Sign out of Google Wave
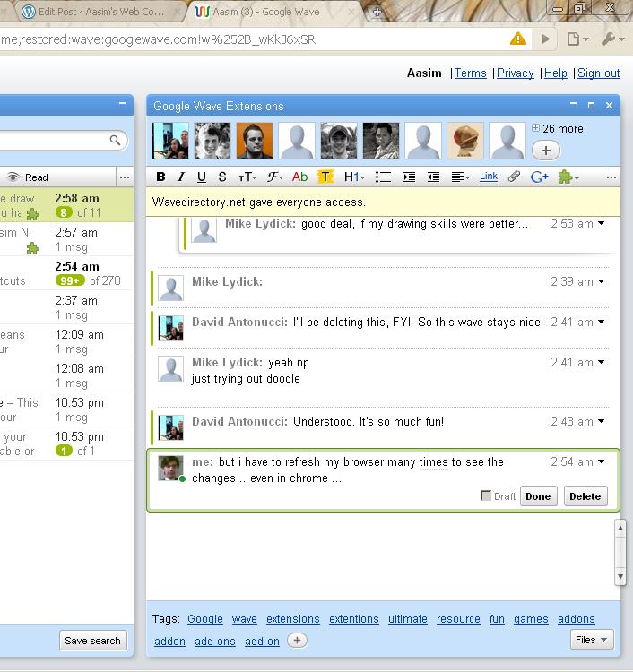The image size is (633, 672). click(599, 73)
